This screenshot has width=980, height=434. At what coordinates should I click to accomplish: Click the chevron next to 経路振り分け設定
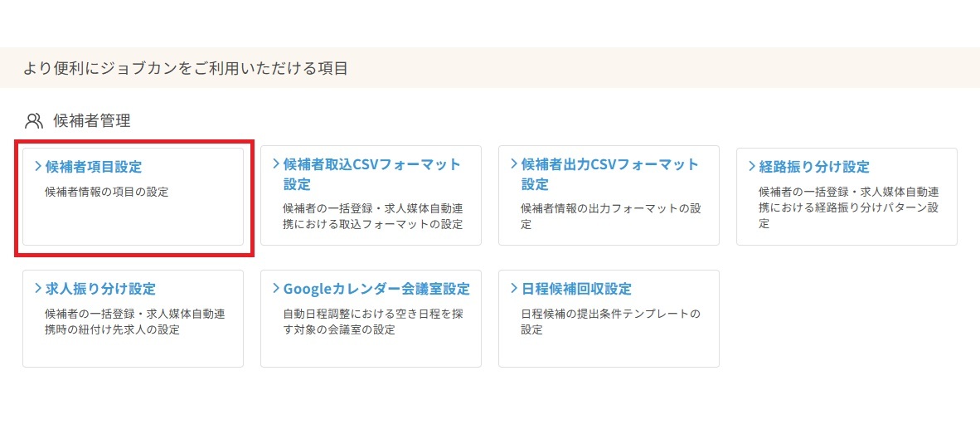752,166
